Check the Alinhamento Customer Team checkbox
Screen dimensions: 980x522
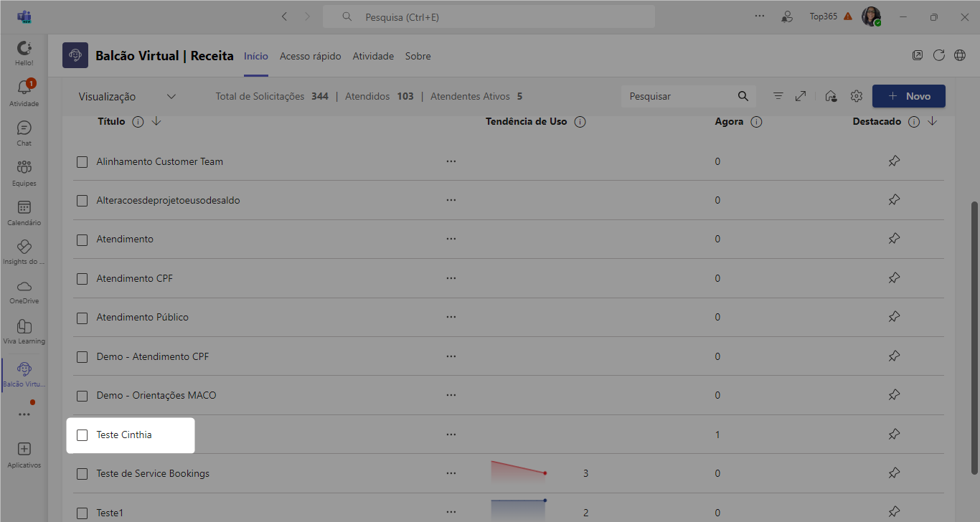tap(83, 162)
